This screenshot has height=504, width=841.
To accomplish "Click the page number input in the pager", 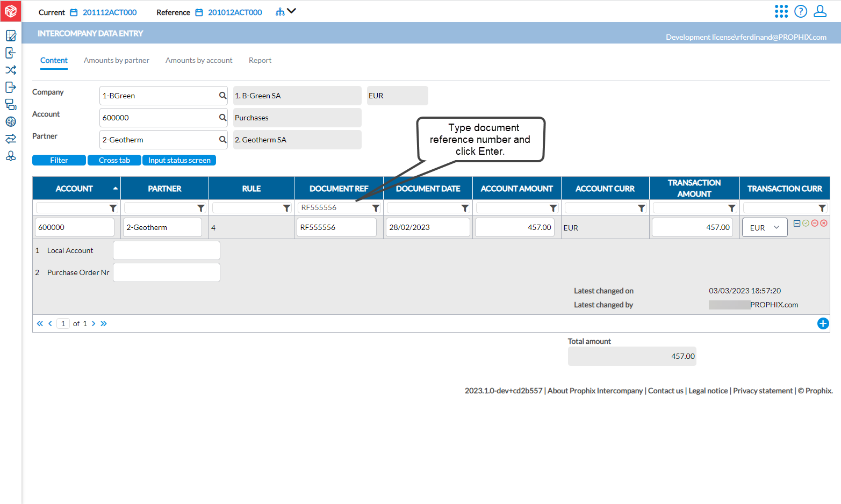I will click(x=63, y=323).
